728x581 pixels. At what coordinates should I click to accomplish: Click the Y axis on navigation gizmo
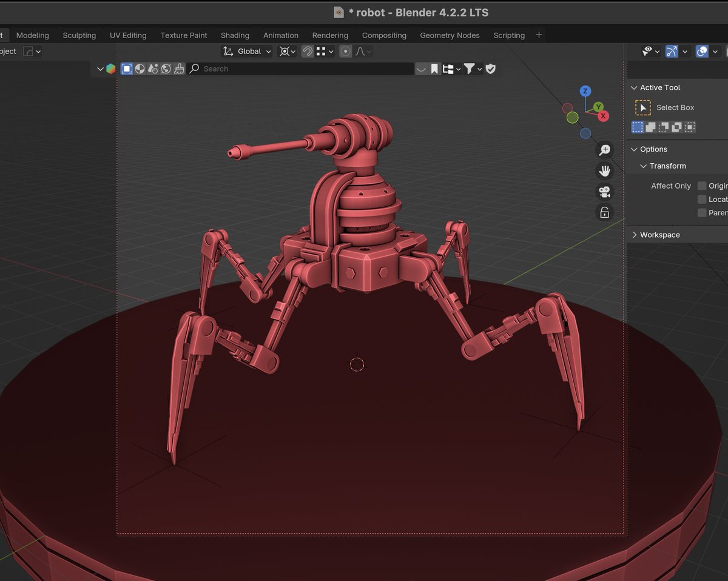598,107
